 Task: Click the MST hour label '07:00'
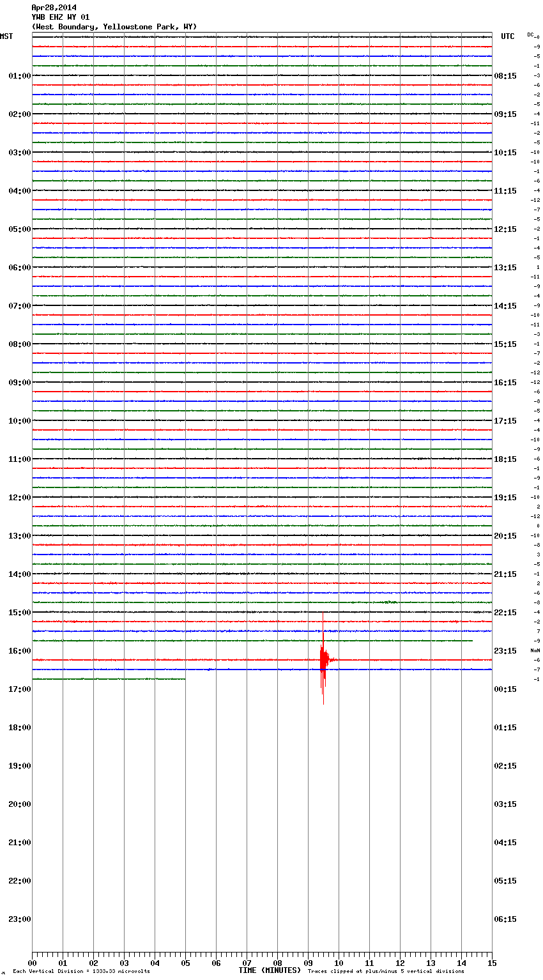point(20,306)
